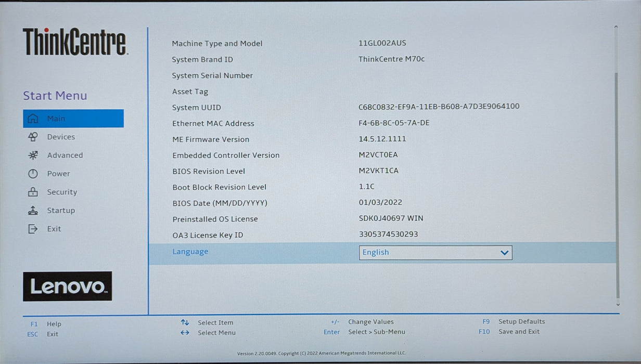Expand the Language dropdown chevron arrow
This screenshot has width=641, height=364.
504,253
